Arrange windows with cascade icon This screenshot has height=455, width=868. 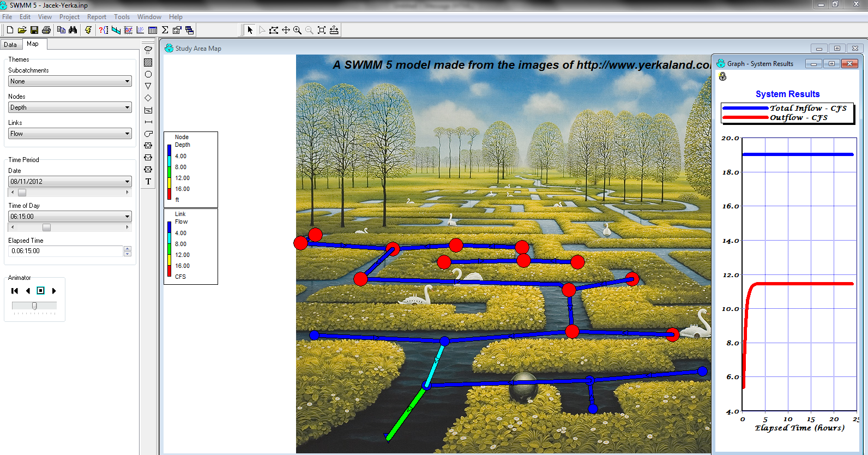(189, 30)
